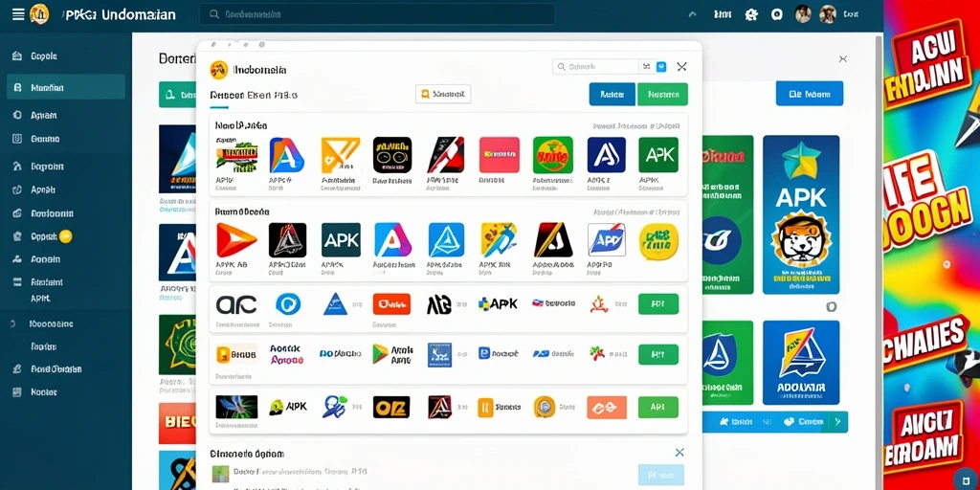Expand the right chevron on the teal bar
This screenshot has width=980, height=490.
(837, 422)
